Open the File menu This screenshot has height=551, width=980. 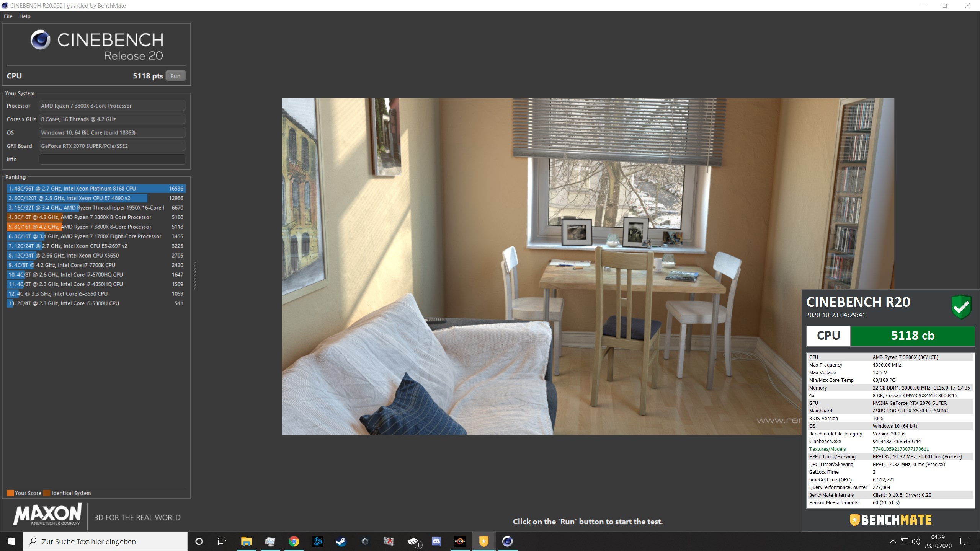click(8, 16)
